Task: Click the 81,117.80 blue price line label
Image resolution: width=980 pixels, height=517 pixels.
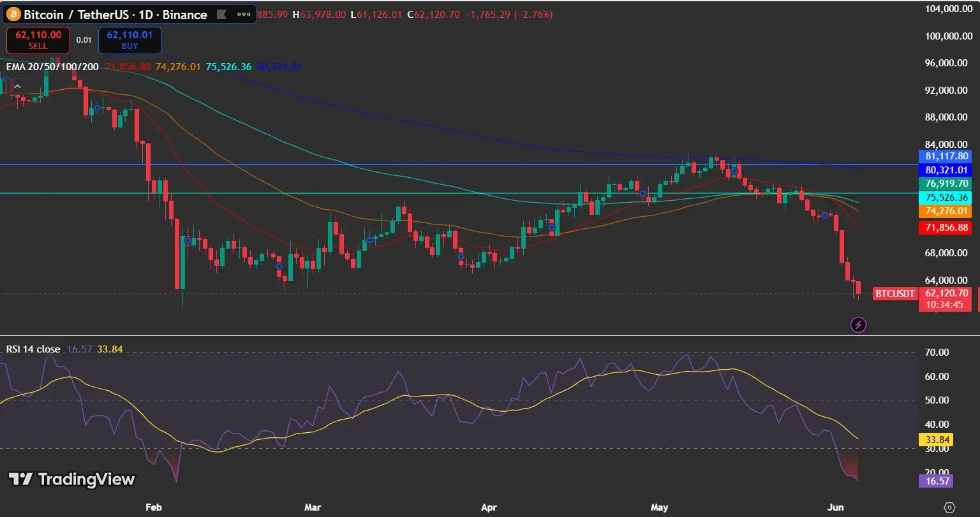Action: 947,156
